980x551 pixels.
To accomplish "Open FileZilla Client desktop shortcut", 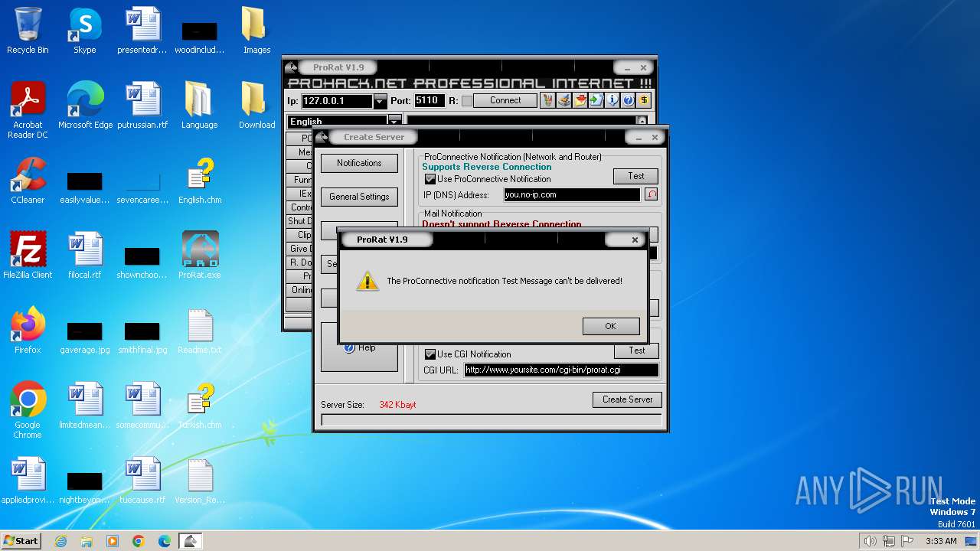I will (28, 255).
